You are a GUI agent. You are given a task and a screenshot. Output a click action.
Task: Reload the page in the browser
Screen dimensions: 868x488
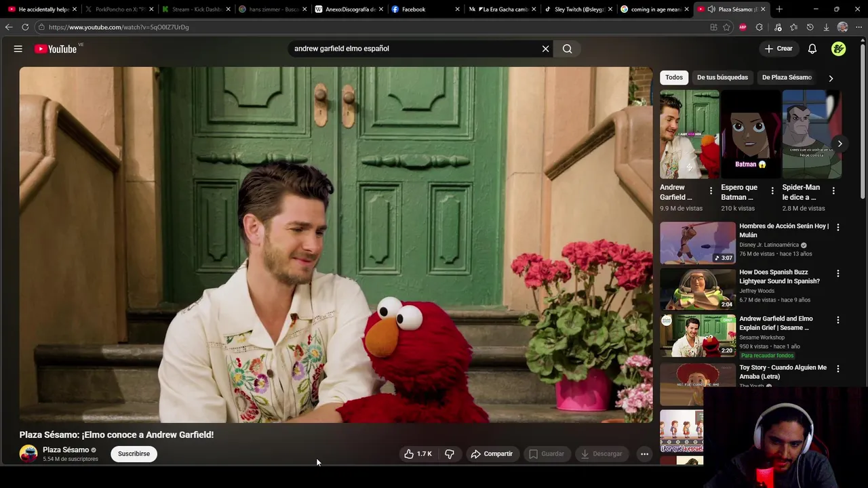point(25,27)
